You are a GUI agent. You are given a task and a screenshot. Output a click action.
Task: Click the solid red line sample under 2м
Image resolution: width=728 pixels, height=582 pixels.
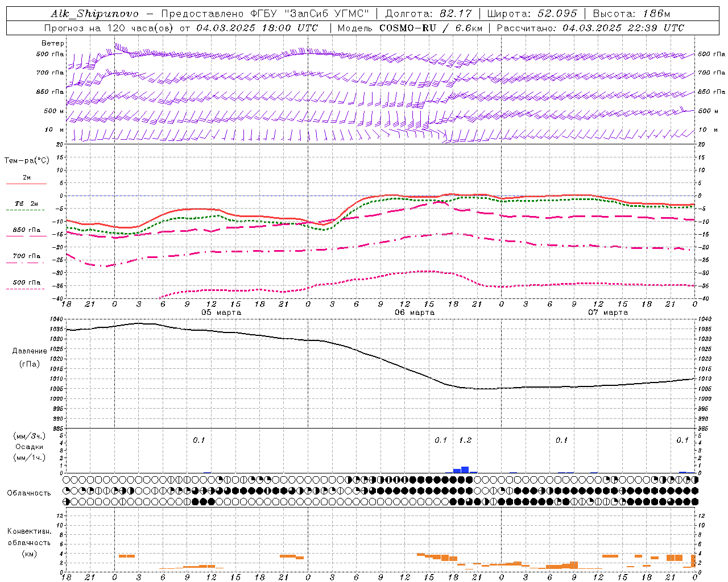click(26, 184)
